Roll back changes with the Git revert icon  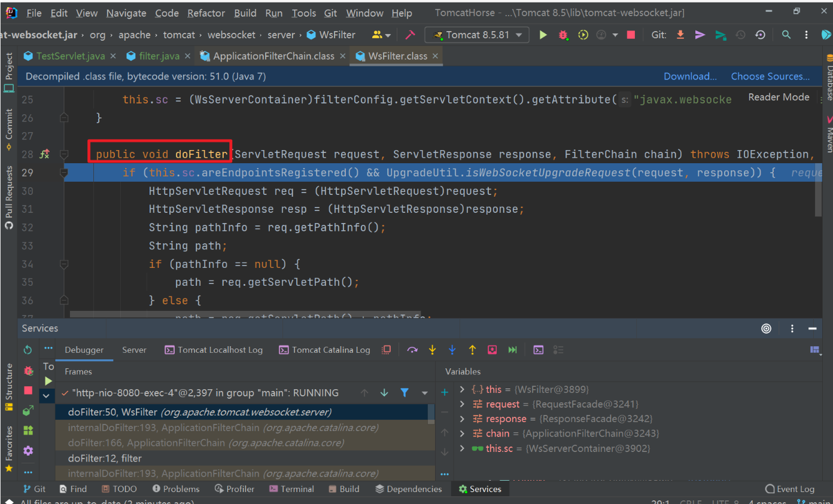(760, 35)
